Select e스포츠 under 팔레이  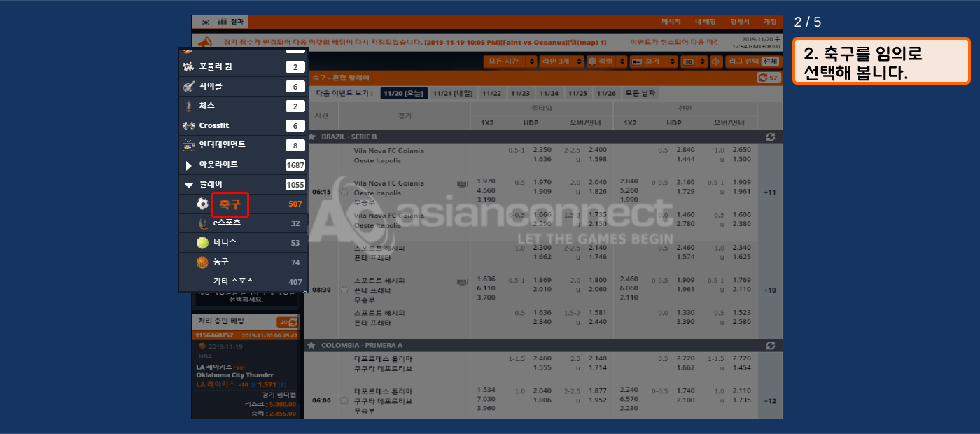click(x=227, y=223)
